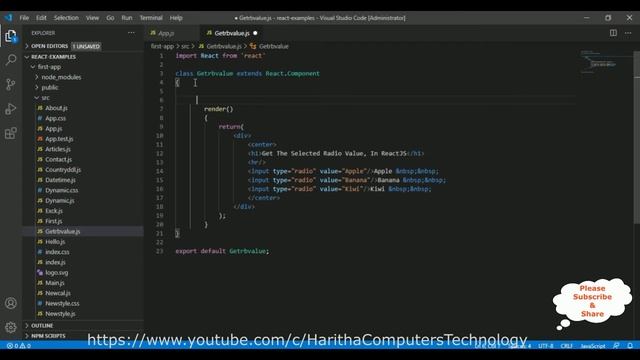The height and width of the screenshot is (360, 640).
Task: Open the Edit menu
Action: [41, 18]
